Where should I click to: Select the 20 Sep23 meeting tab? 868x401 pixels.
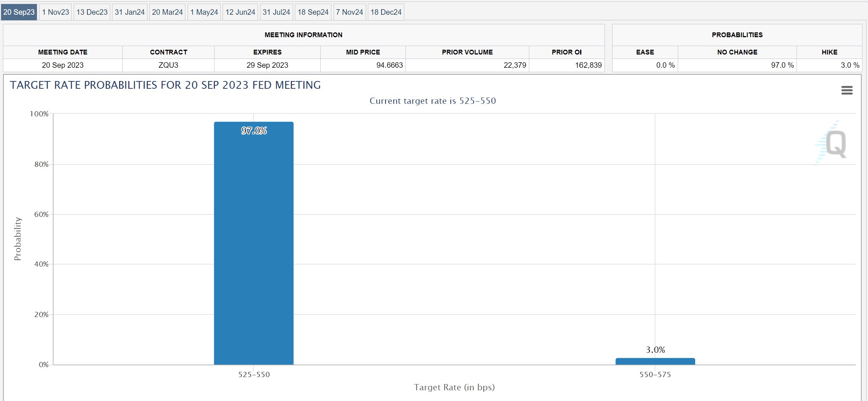[x=19, y=12]
